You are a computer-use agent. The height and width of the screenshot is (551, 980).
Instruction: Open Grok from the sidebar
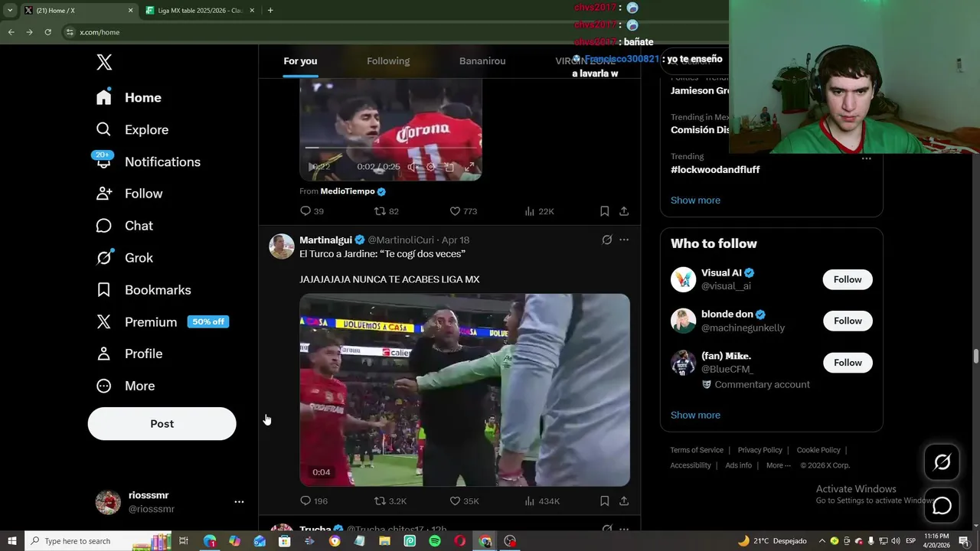124,258
